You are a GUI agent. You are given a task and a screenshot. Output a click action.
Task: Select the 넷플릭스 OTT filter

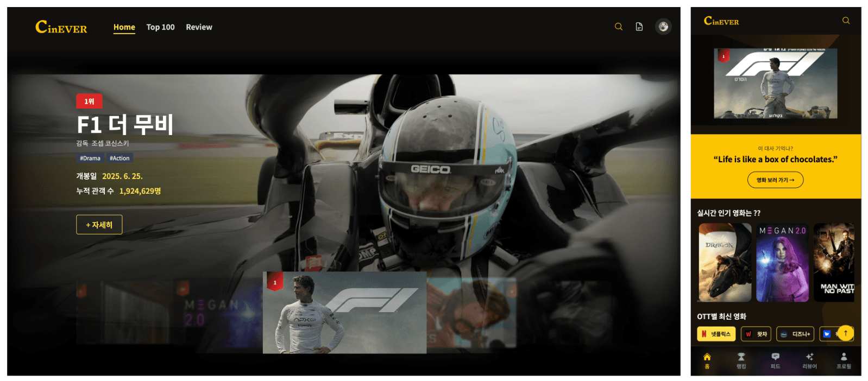716,334
